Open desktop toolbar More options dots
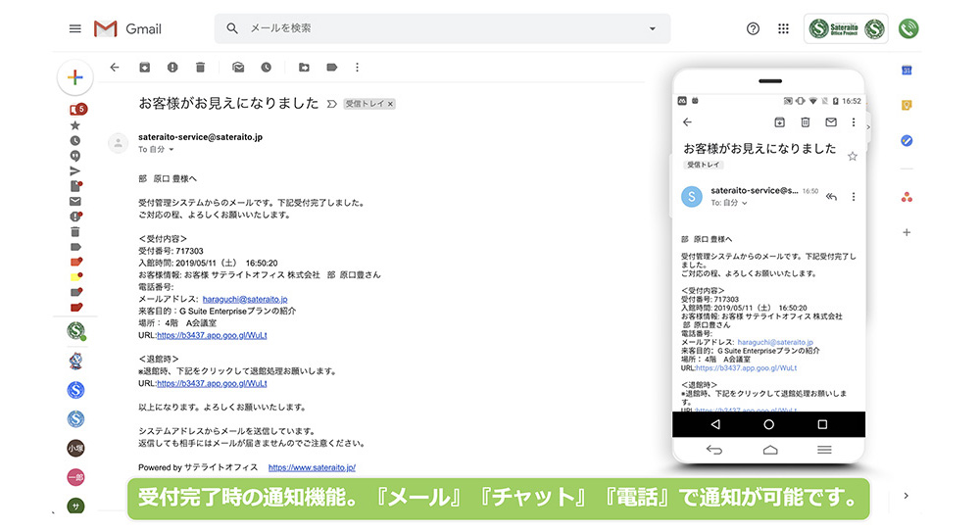980x532 pixels. click(x=357, y=68)
